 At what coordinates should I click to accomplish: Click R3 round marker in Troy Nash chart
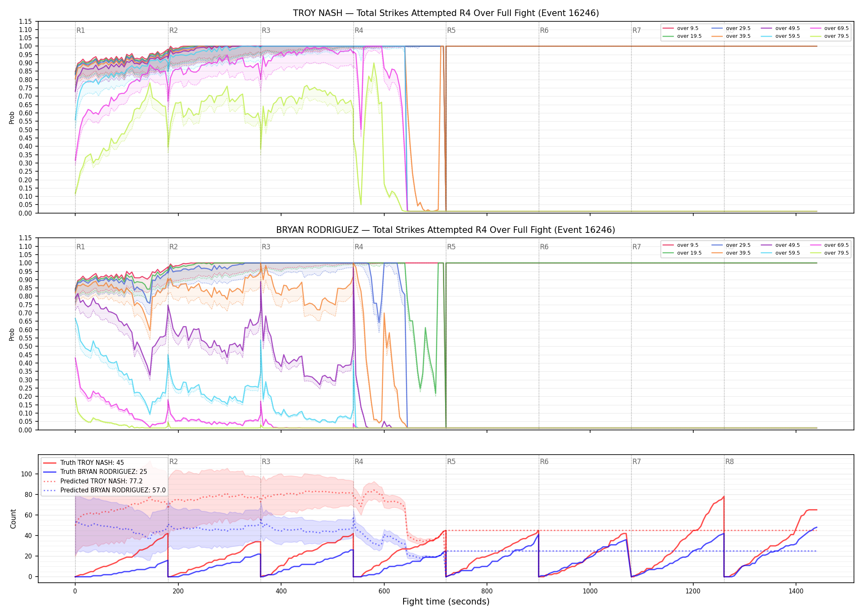click(266, 30)
